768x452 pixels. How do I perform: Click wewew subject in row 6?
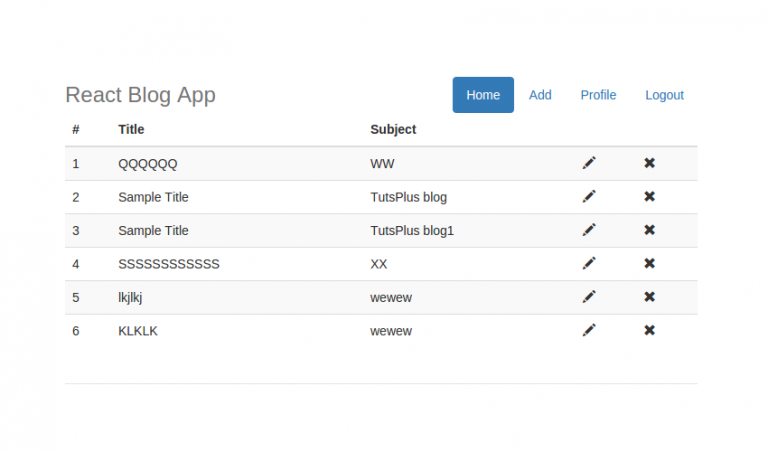coord(391,331)
